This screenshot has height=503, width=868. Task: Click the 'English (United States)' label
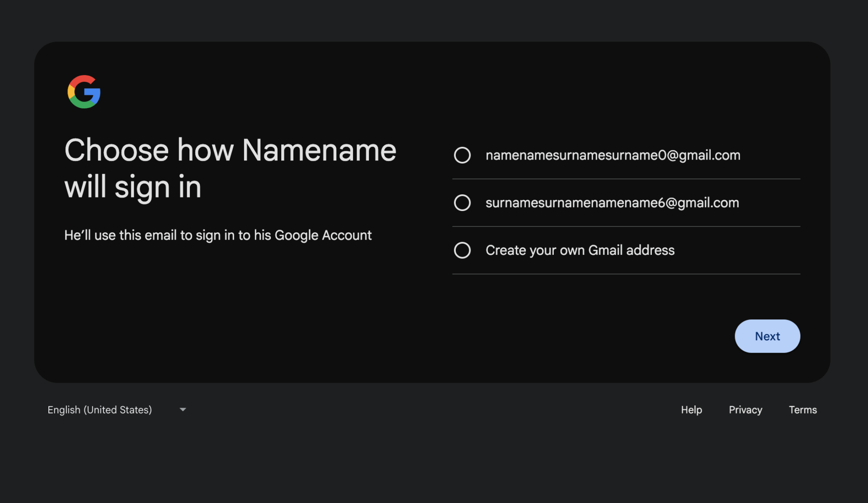pyautogui.click(x=99, y=409)
